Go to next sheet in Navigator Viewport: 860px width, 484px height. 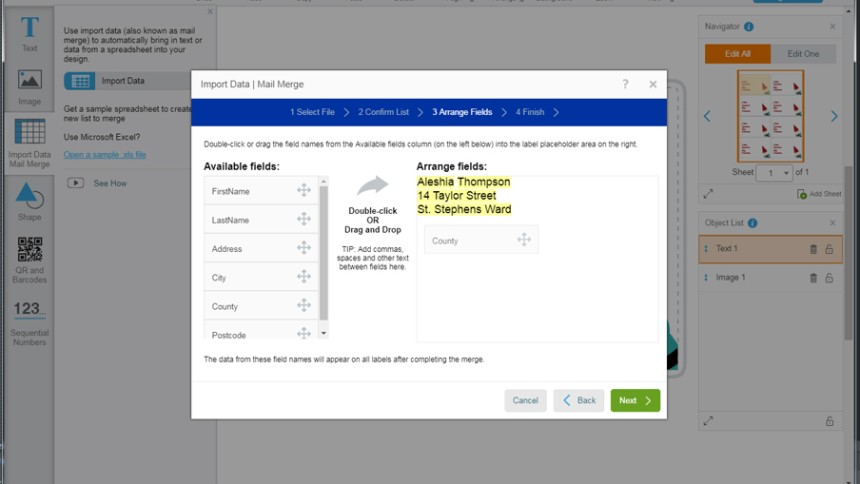(x=834, y=116)
